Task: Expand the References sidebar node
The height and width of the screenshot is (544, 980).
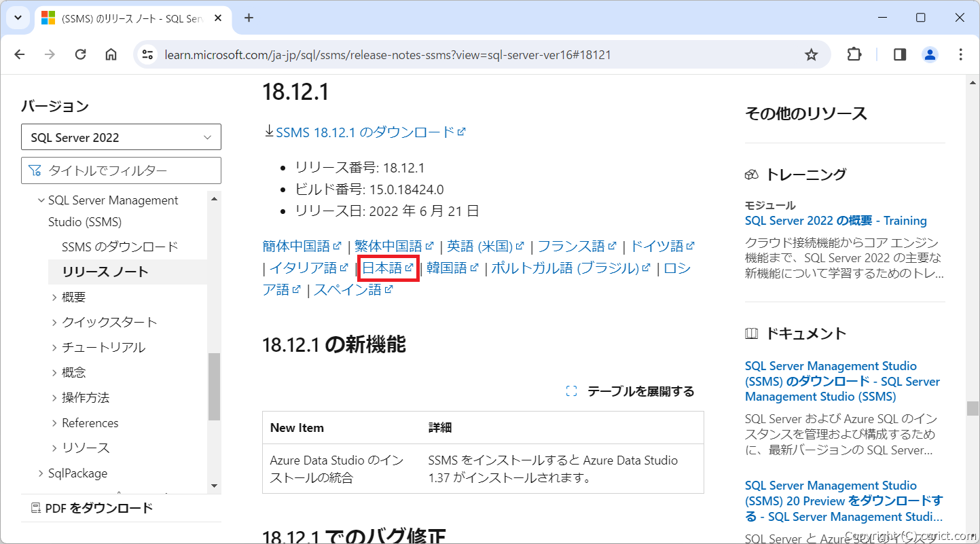Action: pos(54,422)
